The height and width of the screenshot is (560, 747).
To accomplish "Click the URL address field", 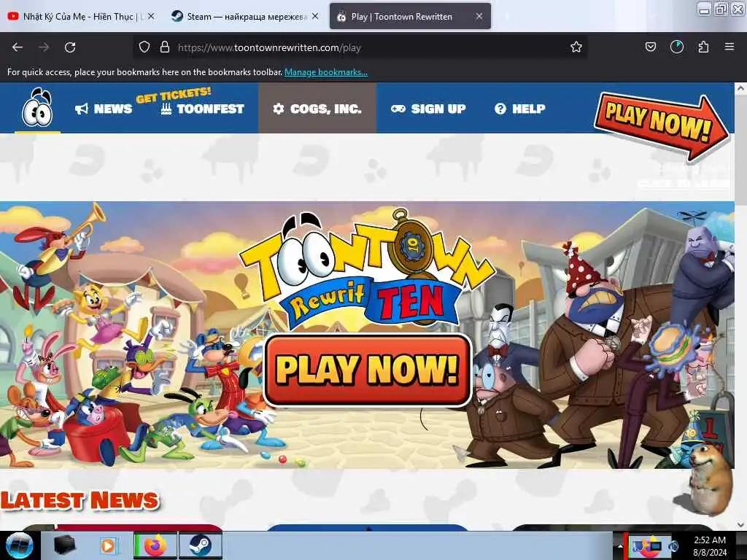I will pyautogui.click(x=360, y=47).
